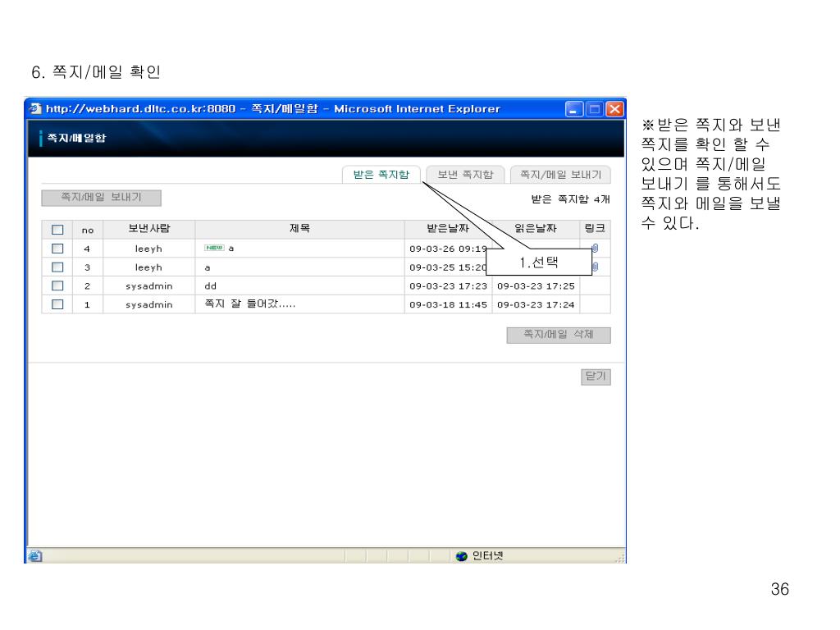Open the attachment clip icon of message 4
840x630 pixels.
click(596, 248)
